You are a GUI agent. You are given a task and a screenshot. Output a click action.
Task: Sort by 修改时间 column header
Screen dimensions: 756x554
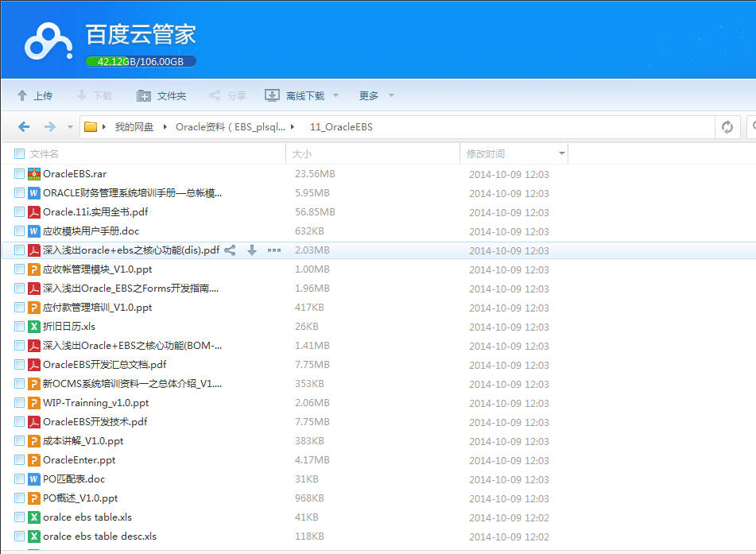click(x=486, y=154)
